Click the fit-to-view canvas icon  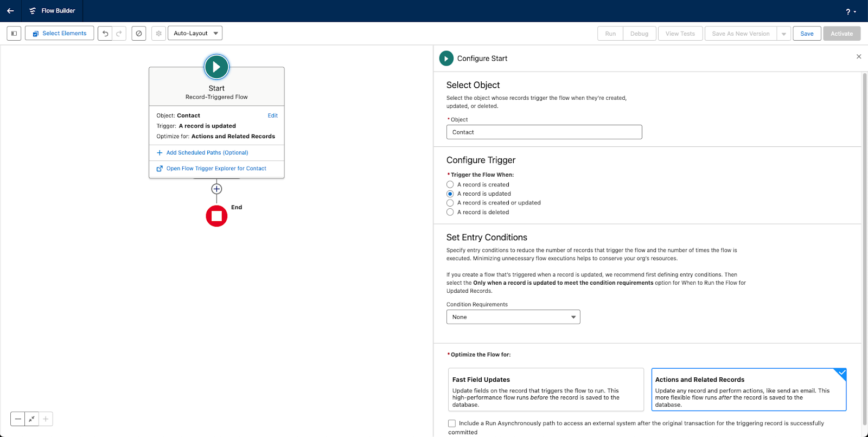pos(32,419)
